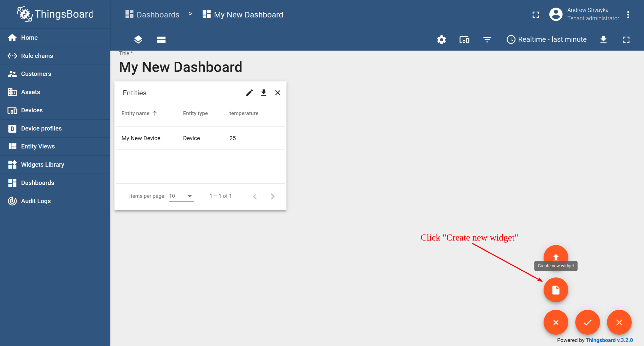
Task: Go to the previous page of entities
Action: tap(255, 196)
